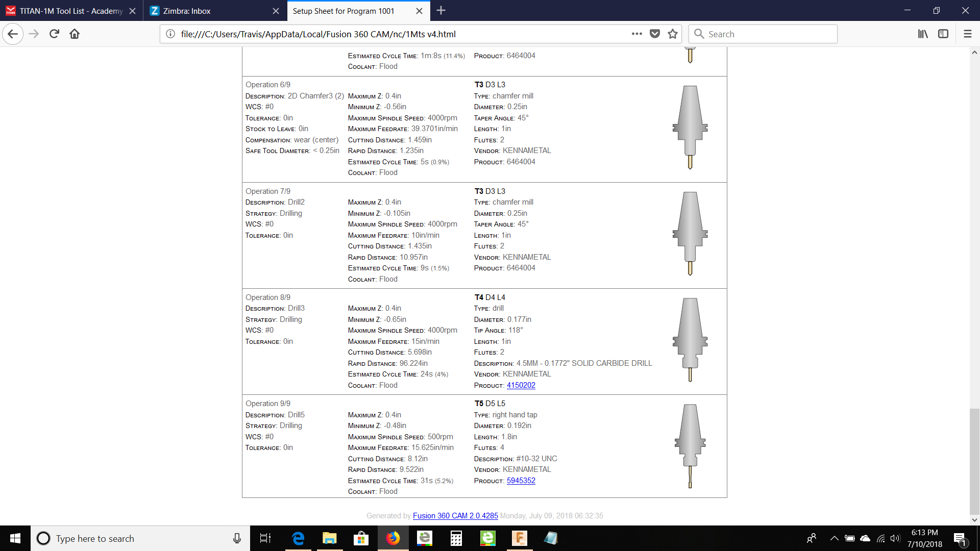This screenshot has width=980, height=551.
Task: Open Calculator from the taskbar
Action: pyautogui.click(x=456, y=538)
